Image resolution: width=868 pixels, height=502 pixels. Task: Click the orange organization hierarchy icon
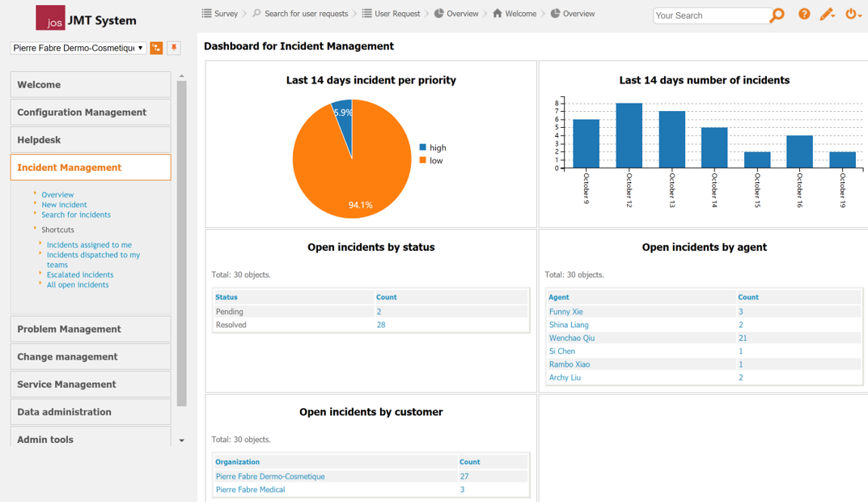coord(156,49)
